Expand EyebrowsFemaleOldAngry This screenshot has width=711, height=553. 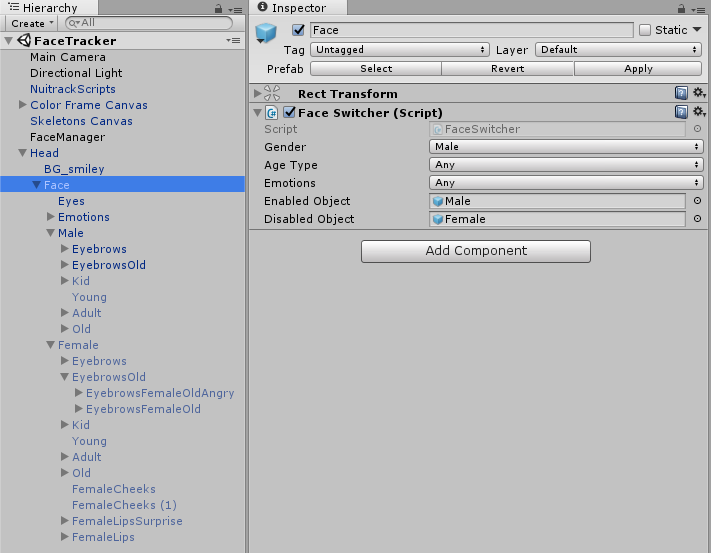(x=79, y=393)
